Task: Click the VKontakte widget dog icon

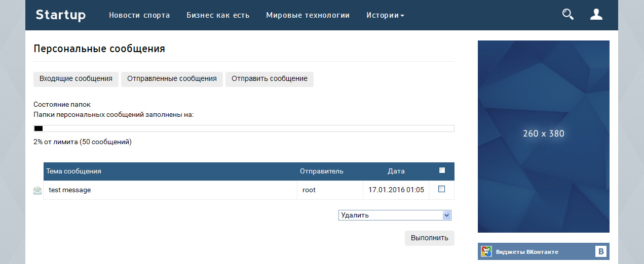Action: 486,252
